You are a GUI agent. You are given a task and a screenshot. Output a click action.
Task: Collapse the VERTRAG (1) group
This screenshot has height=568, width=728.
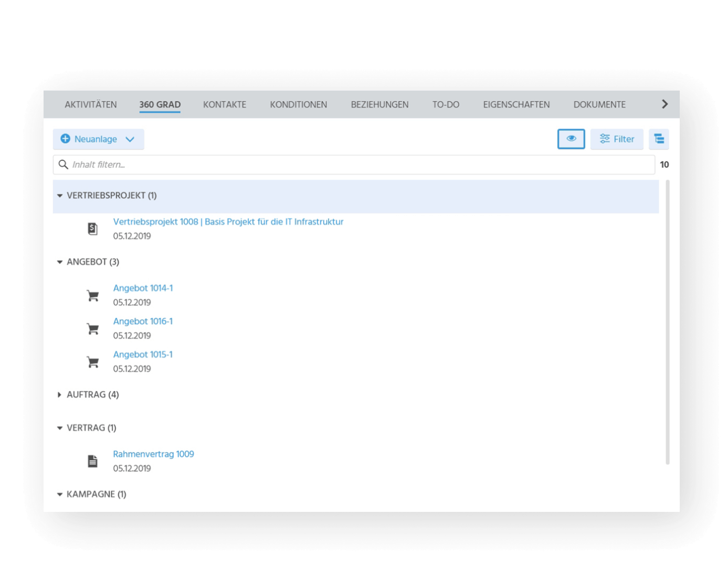click(59, 428)
